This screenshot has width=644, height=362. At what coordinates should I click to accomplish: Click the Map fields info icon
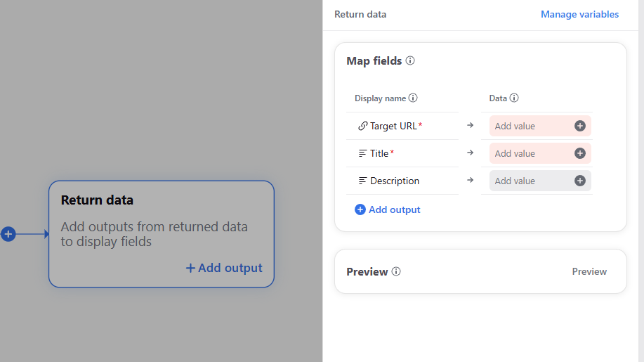coord(410,61)
